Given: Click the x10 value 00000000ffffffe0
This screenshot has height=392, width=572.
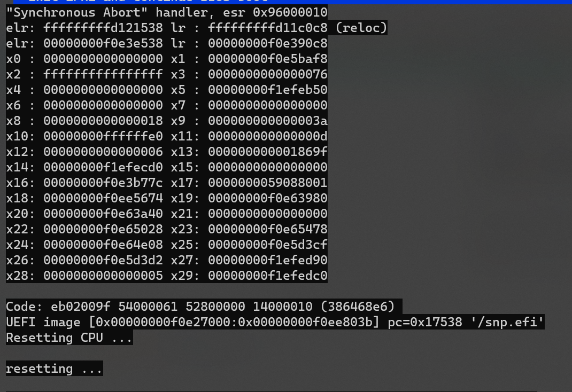Looking at the screenshot, I should point(103,136).
